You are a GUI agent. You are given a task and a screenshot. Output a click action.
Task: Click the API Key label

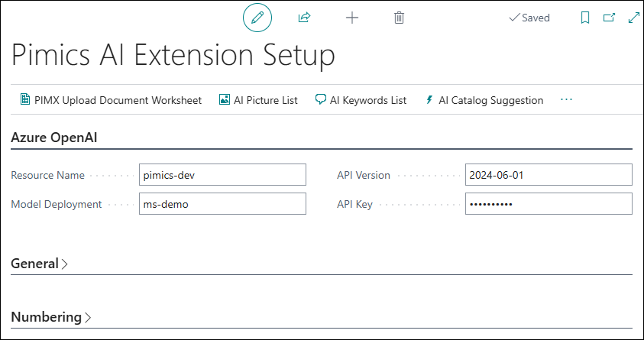354,204
